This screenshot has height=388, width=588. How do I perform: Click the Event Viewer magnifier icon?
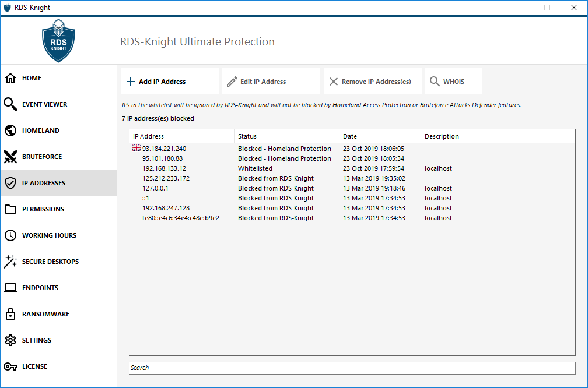(10, 104)
